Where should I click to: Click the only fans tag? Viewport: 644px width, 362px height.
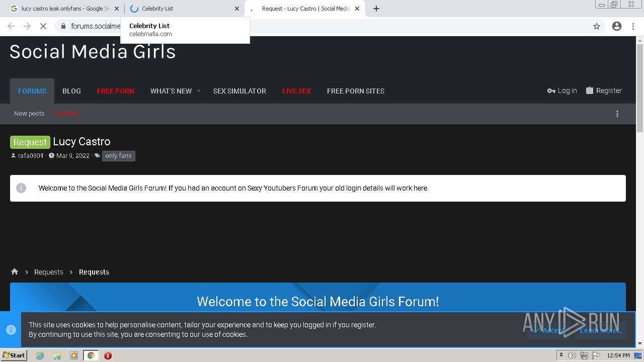[118, 156]
